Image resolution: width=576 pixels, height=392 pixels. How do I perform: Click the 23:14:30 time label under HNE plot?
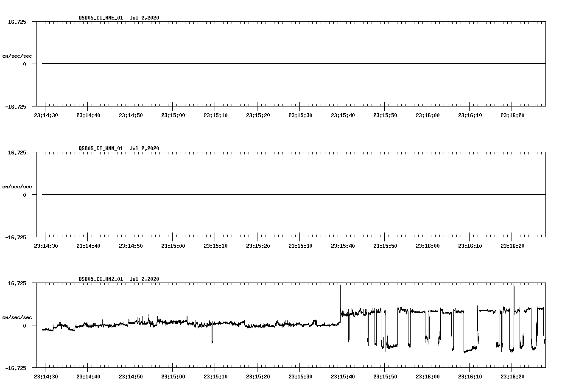point(46,115)
